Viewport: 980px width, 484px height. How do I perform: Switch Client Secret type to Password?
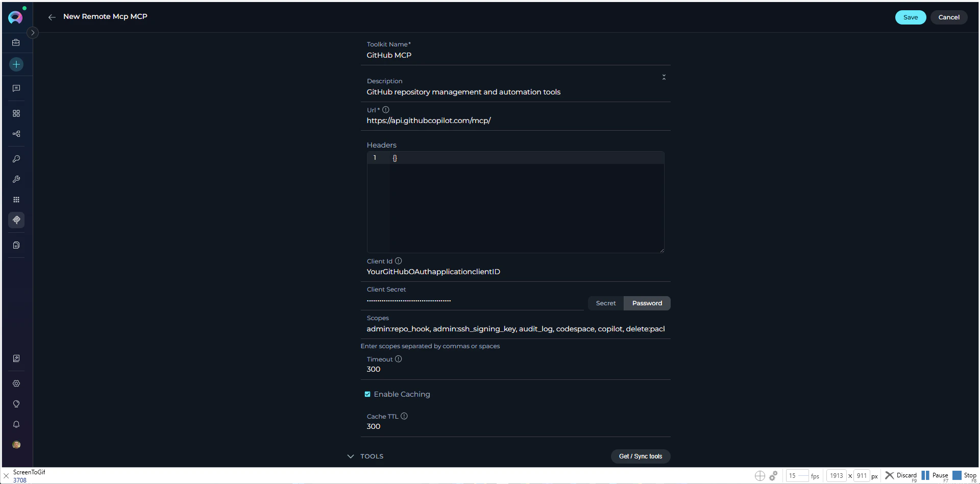pyautogui.click(x=647, y=303)
